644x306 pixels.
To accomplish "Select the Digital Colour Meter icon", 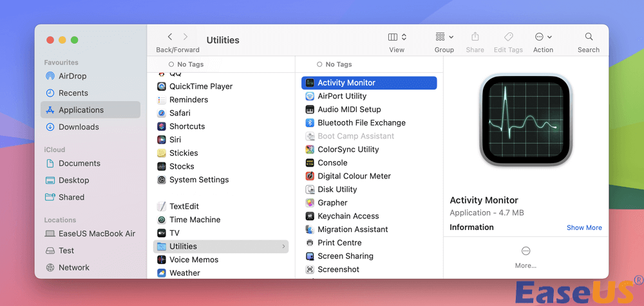I will [310, 176].
